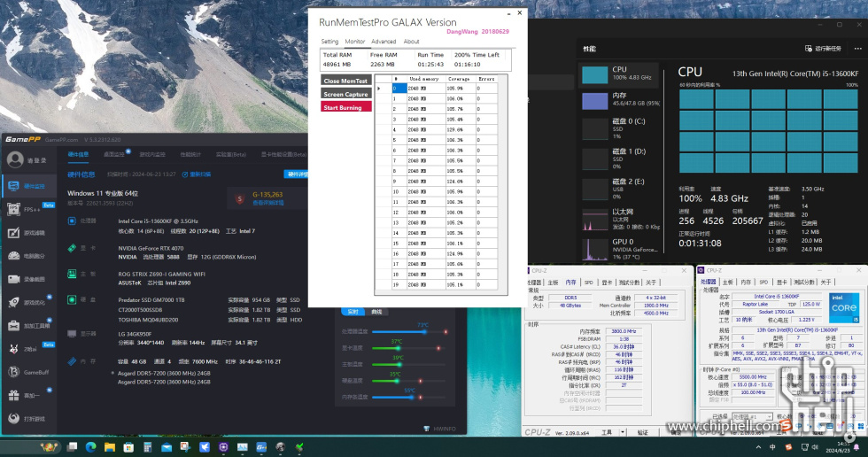Select Disk 2 (E:) USB in Task Manager
868x457 pixels.
(x=619, y=189)
